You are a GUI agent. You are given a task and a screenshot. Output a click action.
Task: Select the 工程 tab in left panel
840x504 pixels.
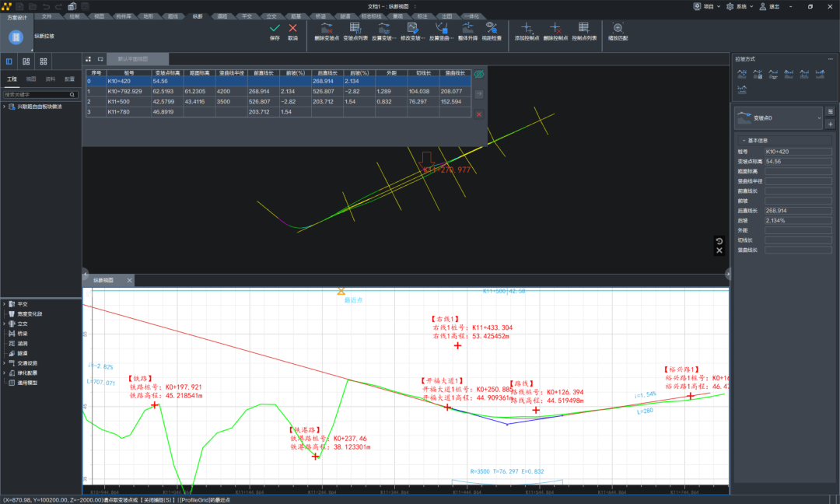pyautogui.click(x=12, y=79)
